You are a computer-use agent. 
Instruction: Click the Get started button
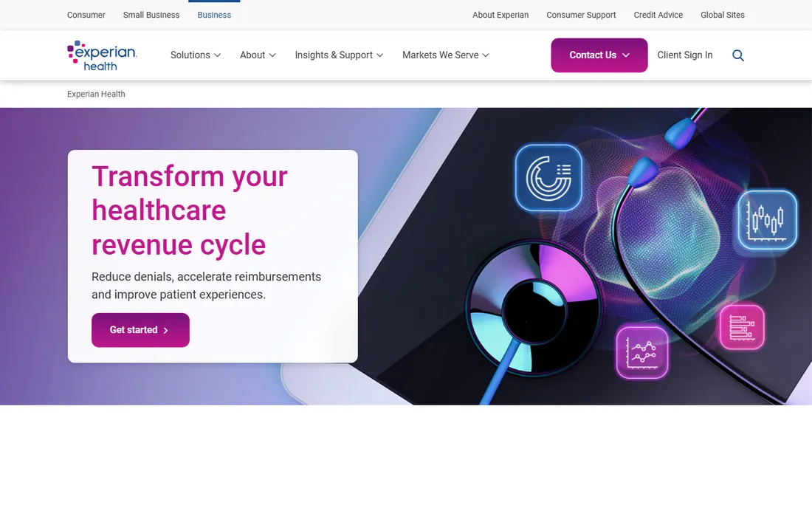point(140,330)
